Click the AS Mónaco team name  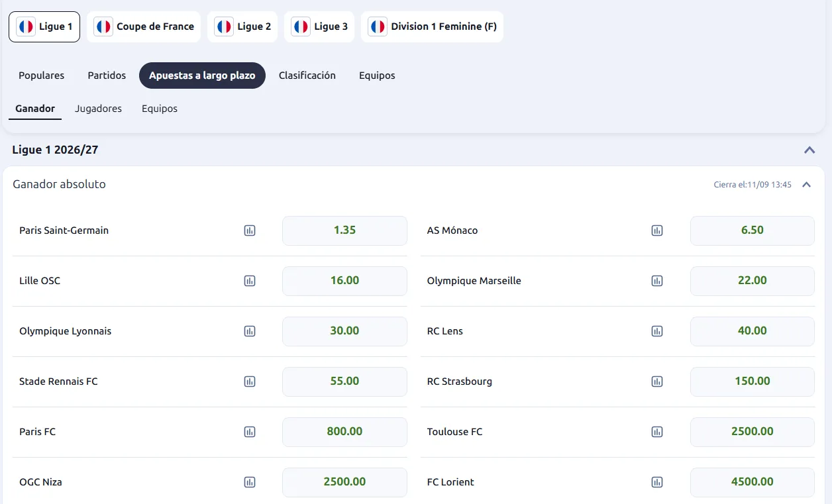click(x=452, y=230)
